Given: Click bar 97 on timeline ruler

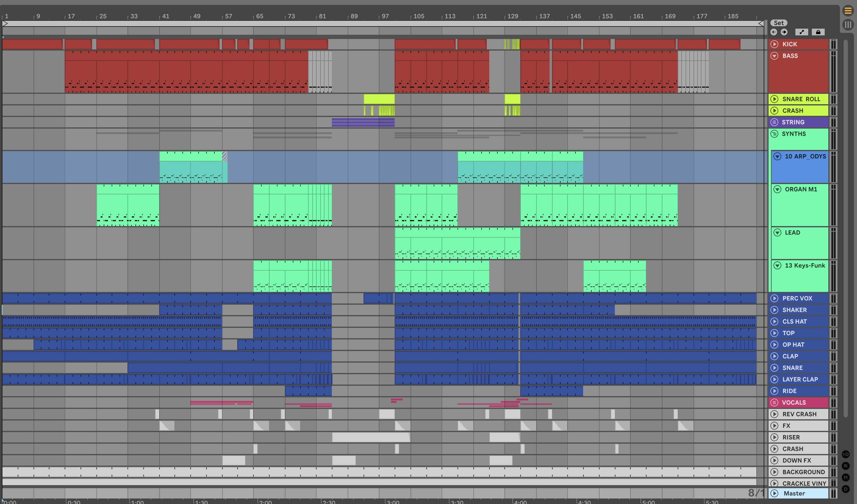Looking at the screenshot, I should [x=385, y=16].
